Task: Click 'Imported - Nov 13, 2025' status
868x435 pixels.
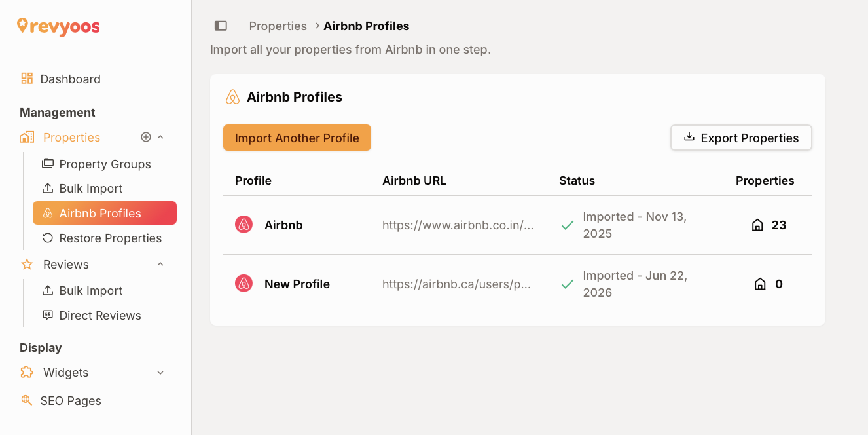Action: 635,225
